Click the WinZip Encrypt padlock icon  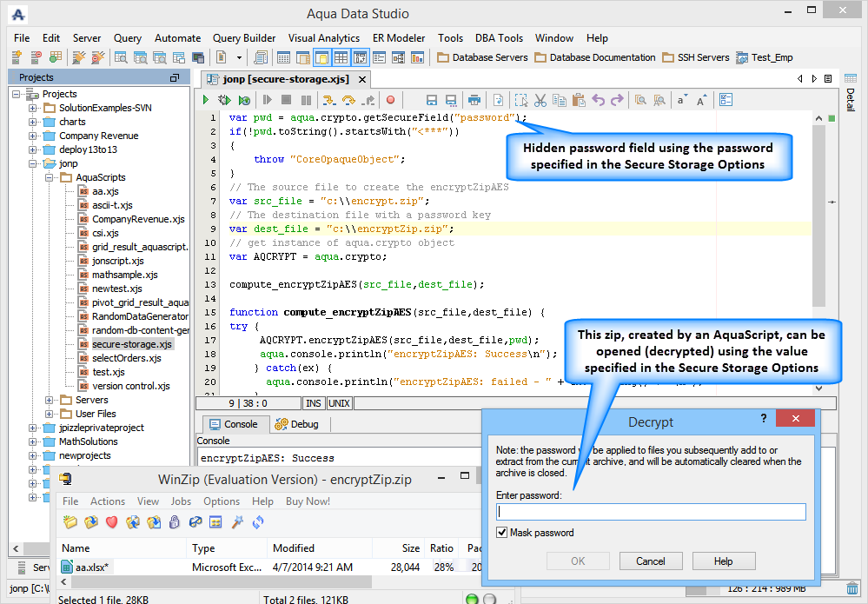tap(175, 522)
